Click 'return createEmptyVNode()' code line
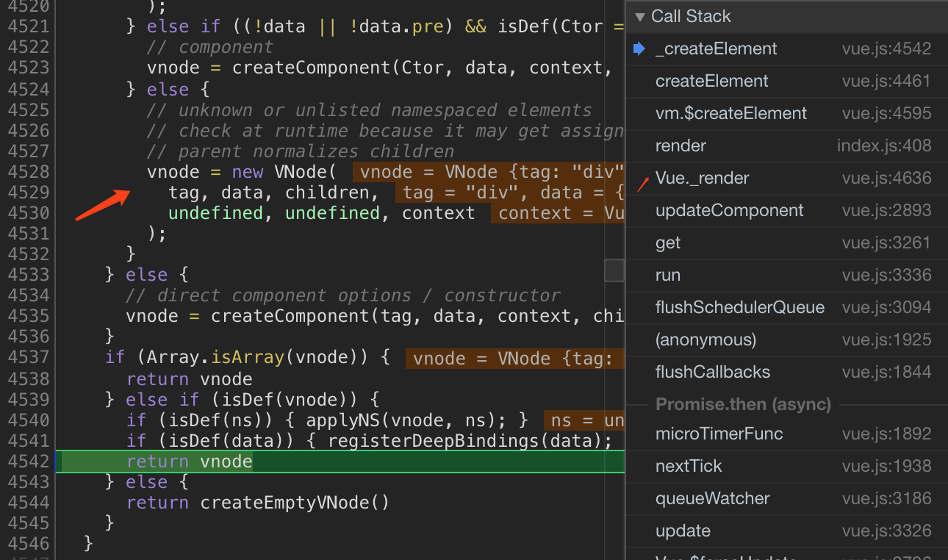 point(257,503)
